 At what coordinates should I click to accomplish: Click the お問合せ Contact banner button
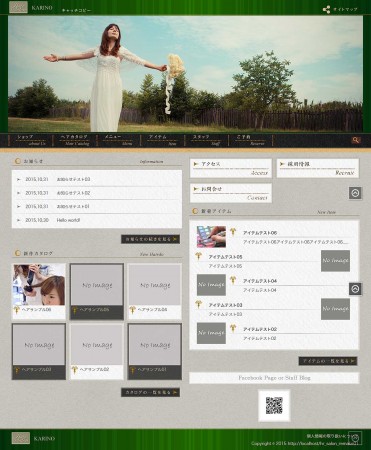click(x=231, y=193)
